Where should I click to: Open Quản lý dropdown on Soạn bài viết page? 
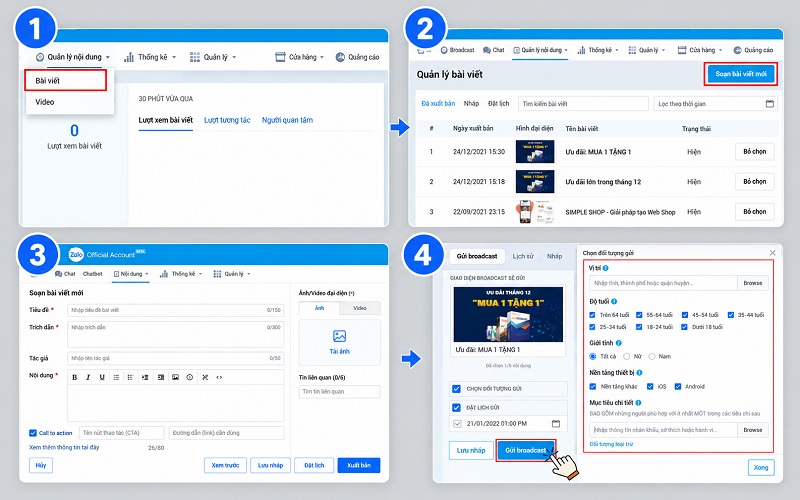(x=232, y=274)
